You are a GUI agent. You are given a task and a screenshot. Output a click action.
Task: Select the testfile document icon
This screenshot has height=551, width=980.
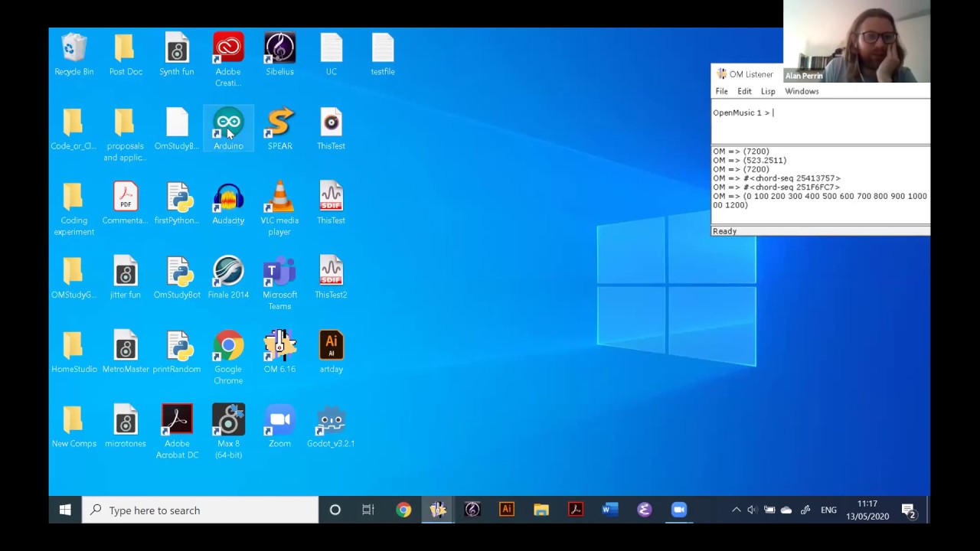pos(383,54)
